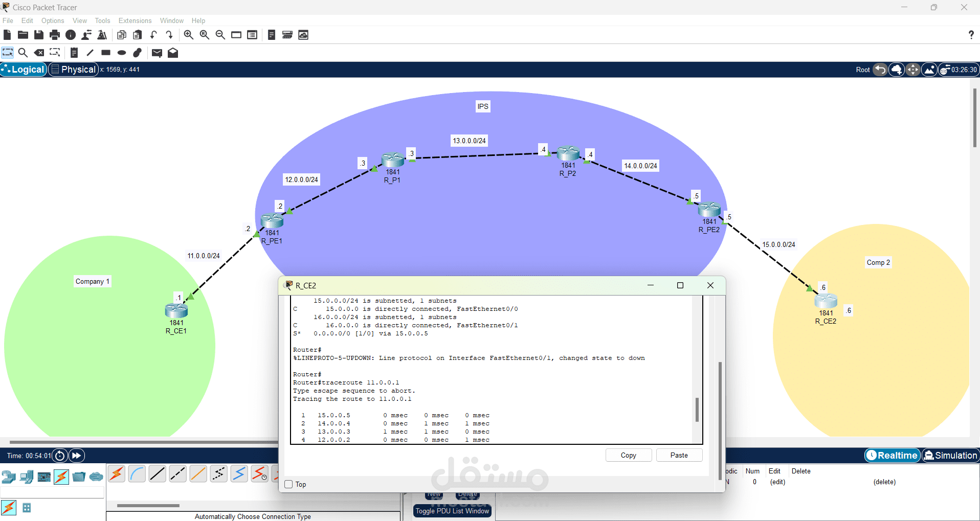Image resolution: width=980 pixels, height=521 pixels.
Task: Click the workspace vertical scrollbar
Action: point(975,118)
